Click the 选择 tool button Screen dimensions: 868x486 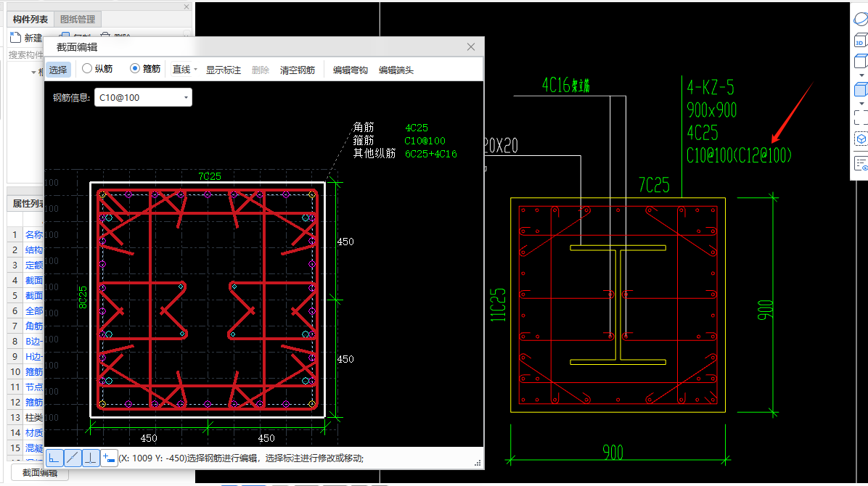tap(57, 70)
